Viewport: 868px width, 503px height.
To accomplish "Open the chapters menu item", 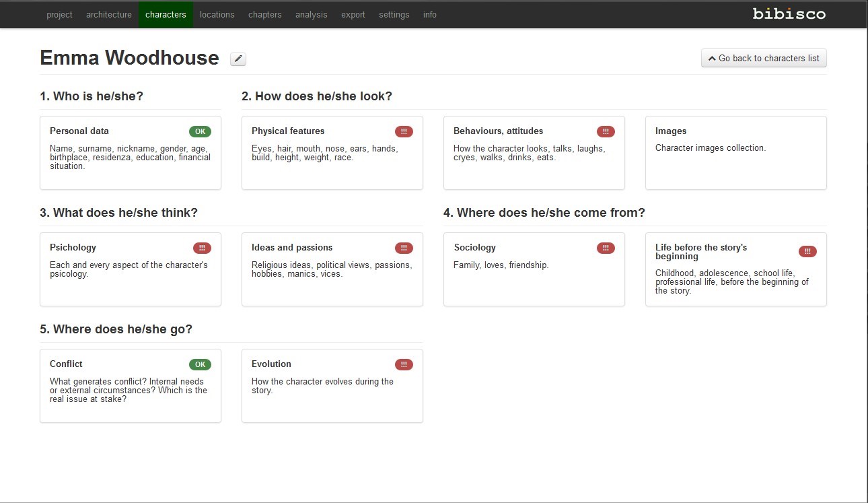I will coord(264,15).
